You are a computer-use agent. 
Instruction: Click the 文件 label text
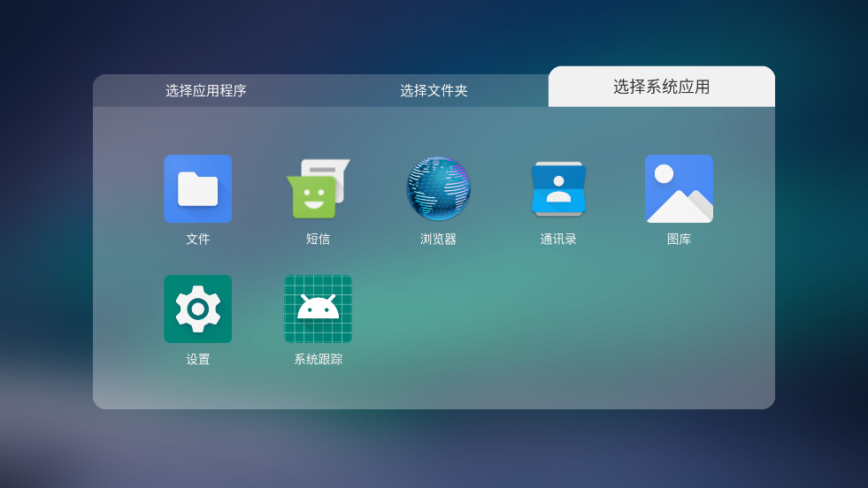pos(197,239)
